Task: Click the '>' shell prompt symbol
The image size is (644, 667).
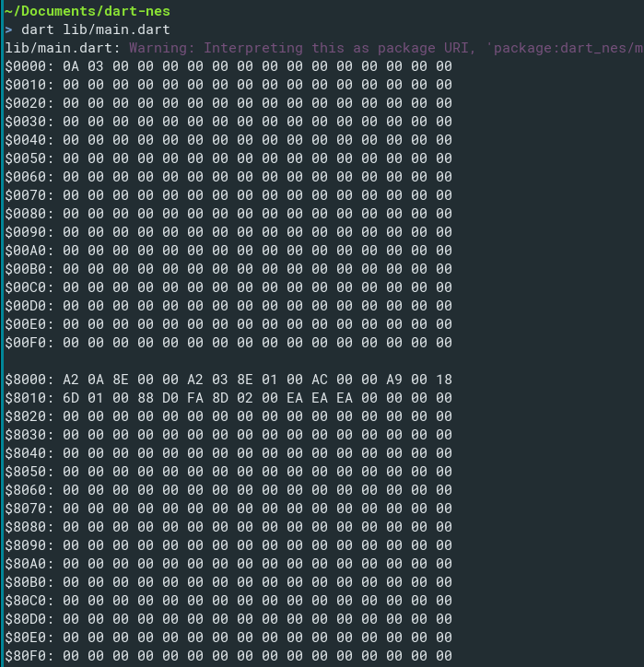Action: point(8,29)
